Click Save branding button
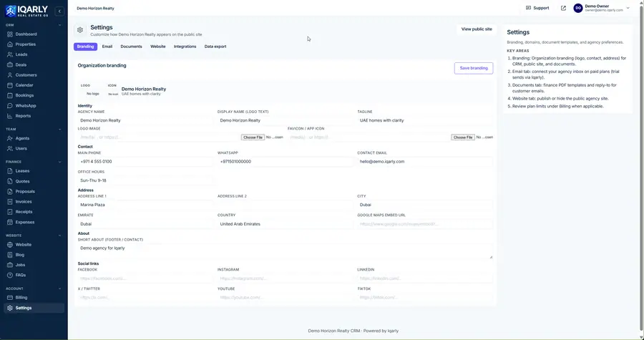644x340 pixels. [x=474, y=68]
